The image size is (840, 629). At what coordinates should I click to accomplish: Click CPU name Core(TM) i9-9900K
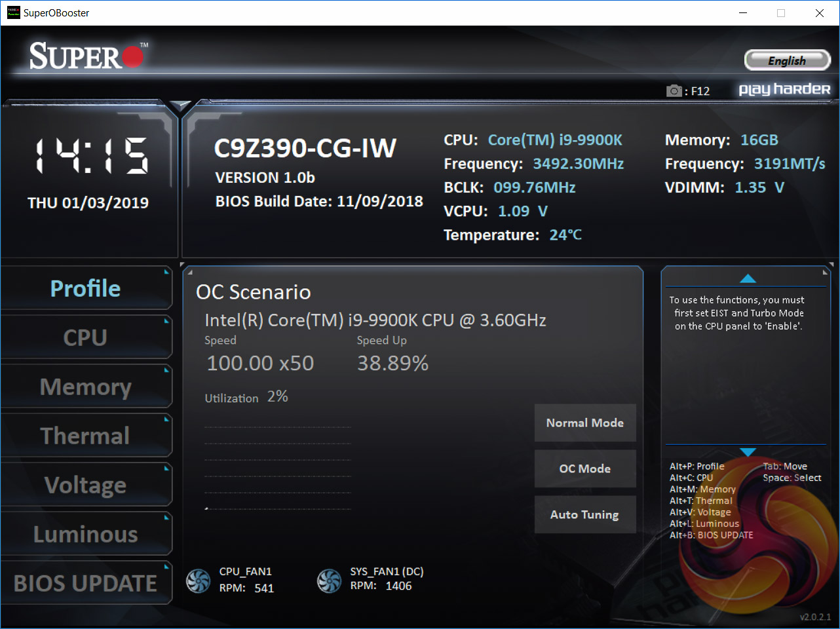(x=555, y=140)
